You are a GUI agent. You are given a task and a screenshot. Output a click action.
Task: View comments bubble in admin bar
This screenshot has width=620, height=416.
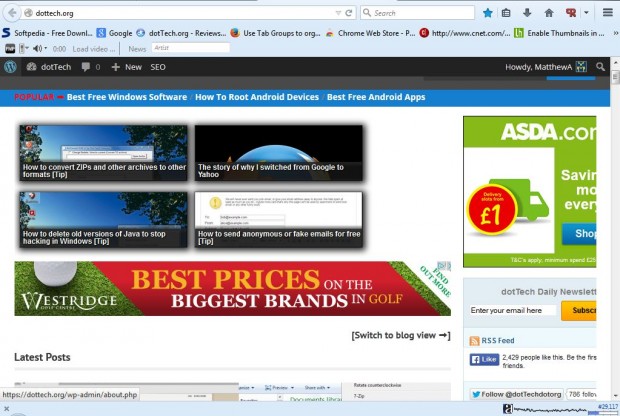click(x=91, y=67)
